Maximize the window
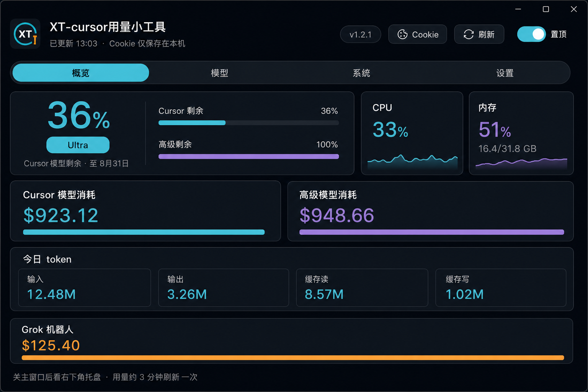Image resolution: width=588 pixels, height=392 pixels. pyautogui.click(x=546, y=9)
